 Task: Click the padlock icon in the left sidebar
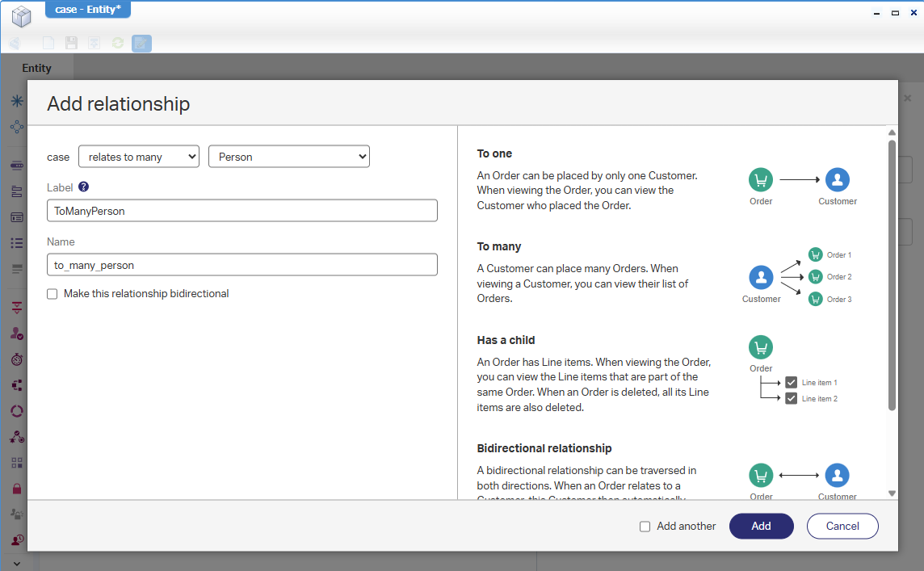click(x=16, y=489)
